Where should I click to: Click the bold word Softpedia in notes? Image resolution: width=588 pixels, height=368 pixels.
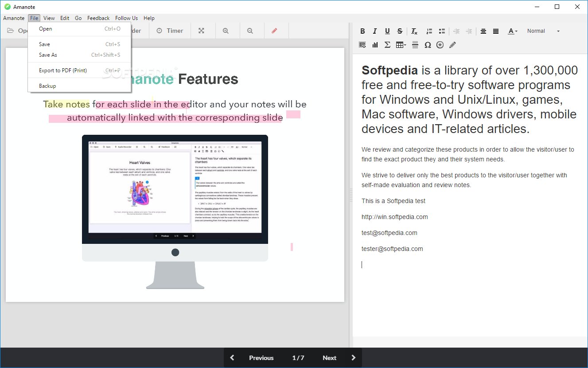[389, 70]
